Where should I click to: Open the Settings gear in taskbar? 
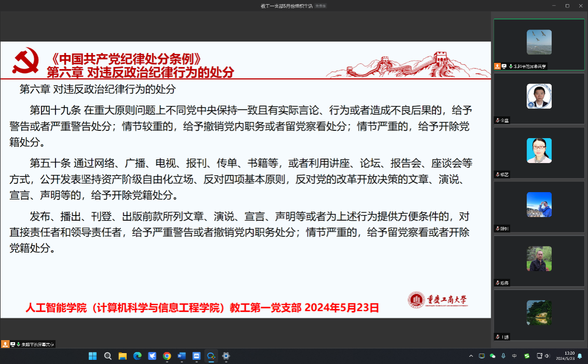pyautogui.click(x=226, y=356)
